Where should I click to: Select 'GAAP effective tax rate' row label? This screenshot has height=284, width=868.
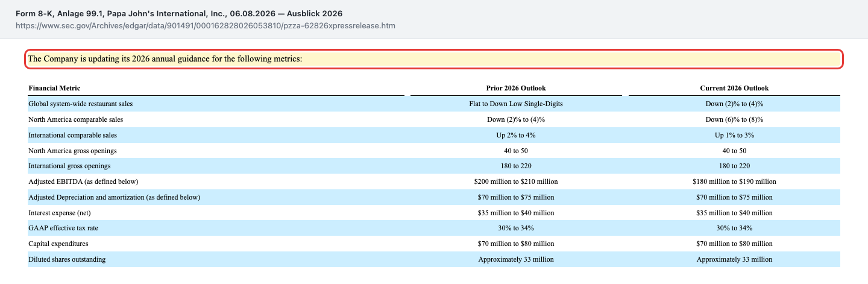tap(63, 228)
